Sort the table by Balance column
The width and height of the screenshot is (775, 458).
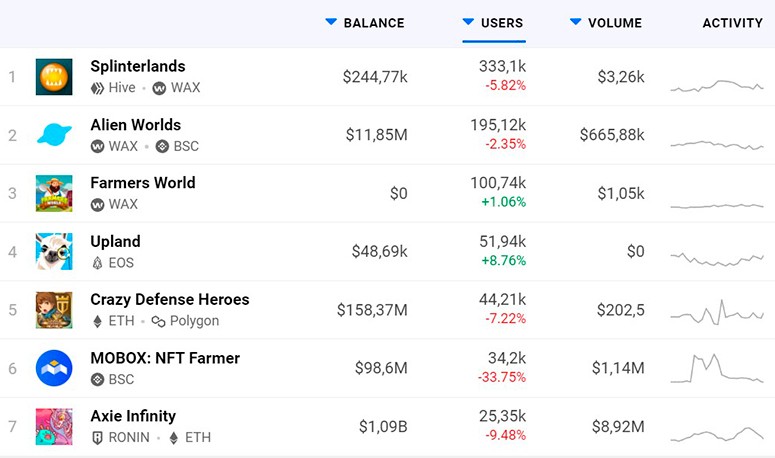(373, 23)
